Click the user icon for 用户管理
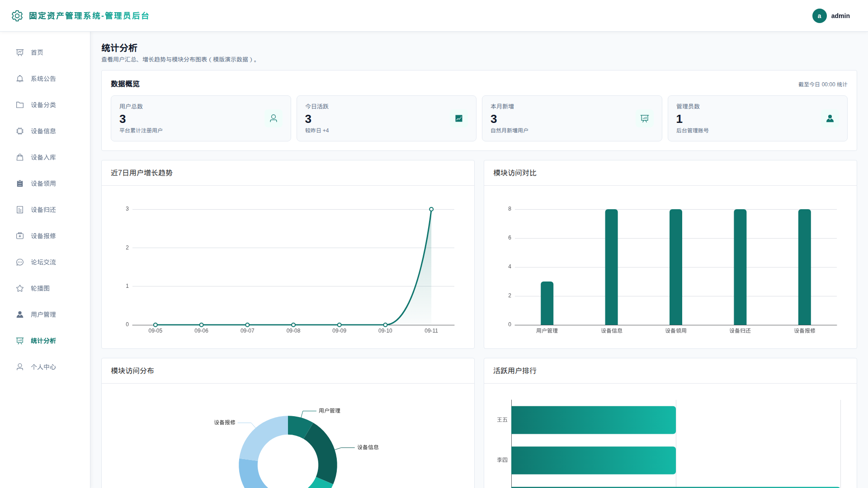 click(x=20, y=314)
